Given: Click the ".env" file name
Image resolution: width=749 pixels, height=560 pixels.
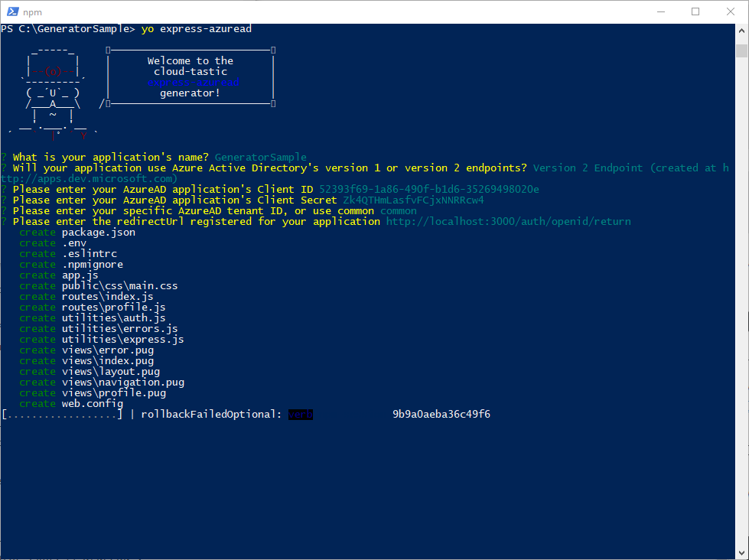Looking at the screenshot, I should click(x=74, y=243).
